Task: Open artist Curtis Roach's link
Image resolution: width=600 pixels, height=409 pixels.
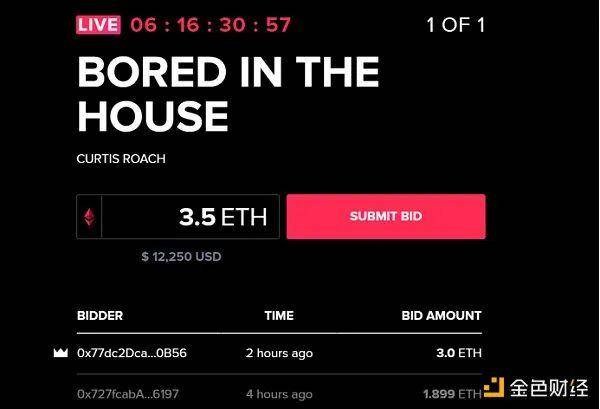Action: tap(121, 159)
